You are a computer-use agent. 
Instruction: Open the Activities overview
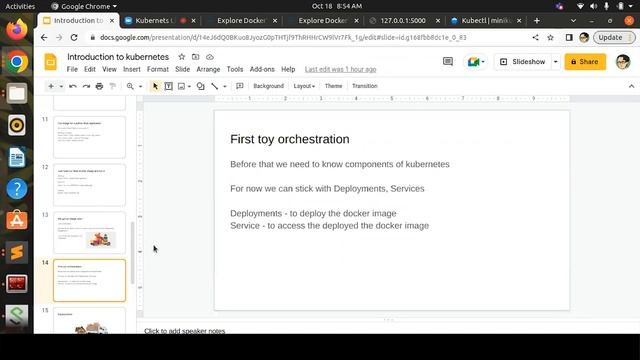pyautogui.click(x=20, y=6)
